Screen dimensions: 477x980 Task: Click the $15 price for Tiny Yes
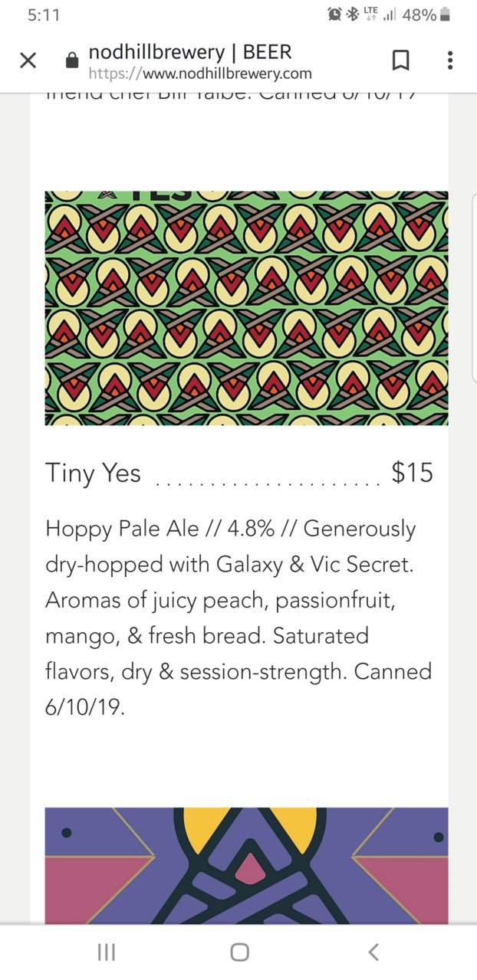(413, 473)
